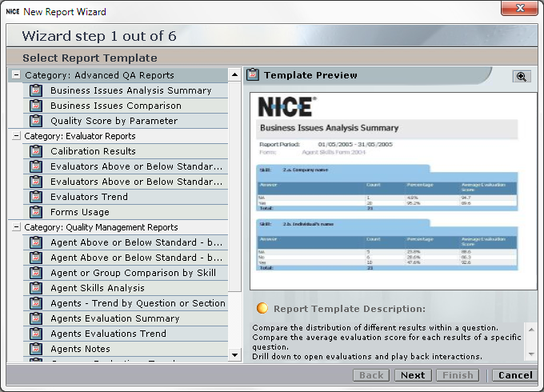The image size is (544, 392).
Task: Select Agent Skills Analysis template
Action: point(126,288)
